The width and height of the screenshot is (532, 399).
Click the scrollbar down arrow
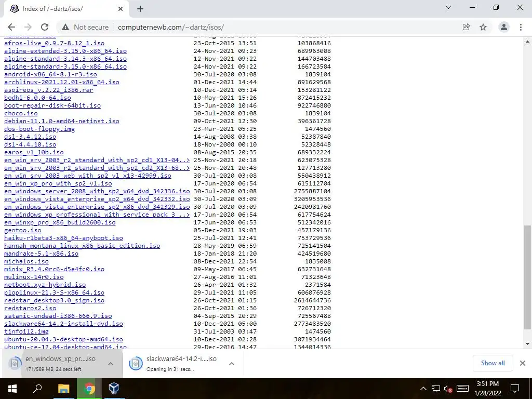528,344
